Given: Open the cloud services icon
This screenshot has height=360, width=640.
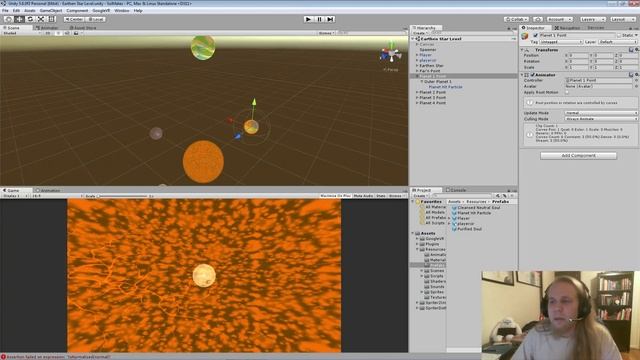Looking at the screenshot, I should pos(538,19).
